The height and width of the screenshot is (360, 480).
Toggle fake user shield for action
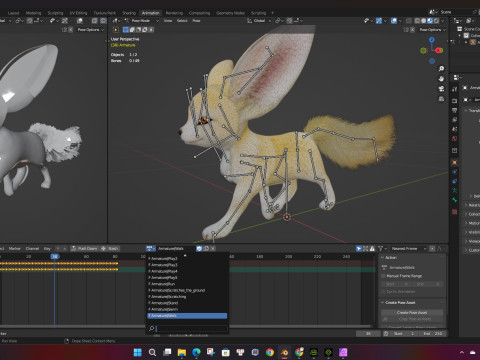[x=199, y=248]
